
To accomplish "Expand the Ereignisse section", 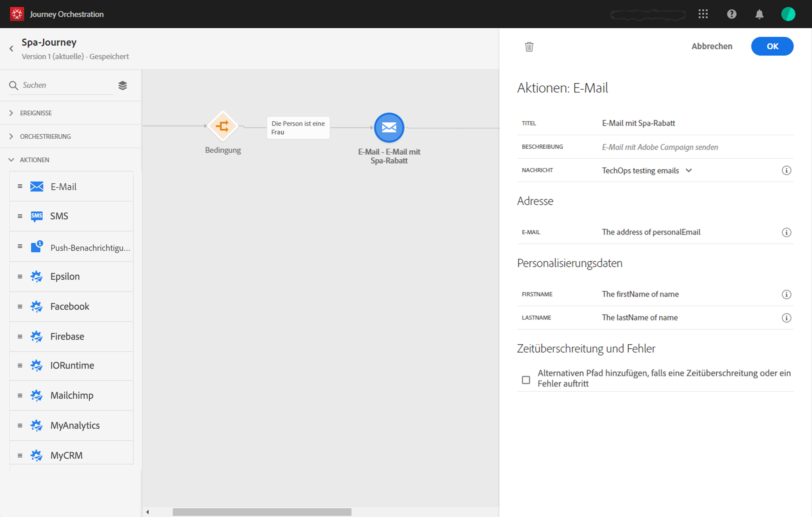I will pos(36,113).
